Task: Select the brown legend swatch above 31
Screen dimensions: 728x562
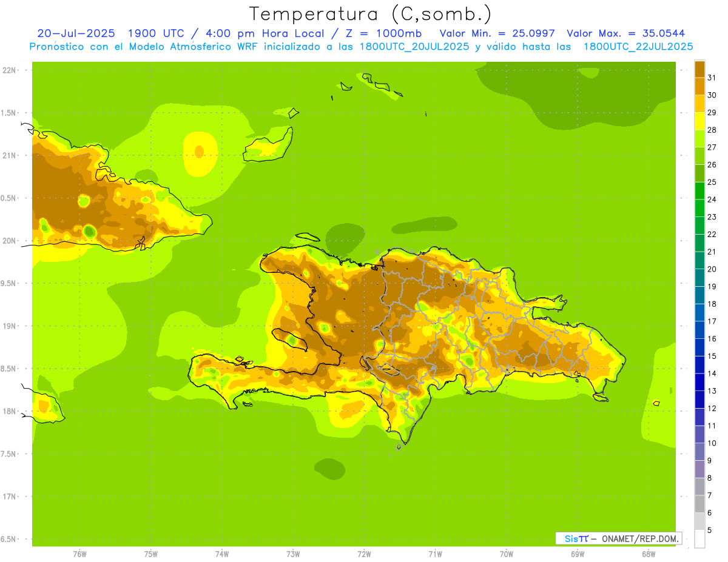Action: (x=699, y=69)
